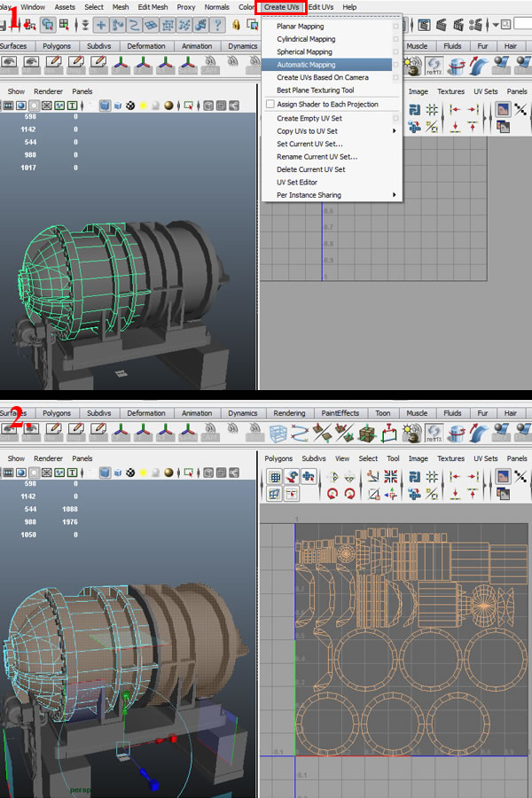Choose Delete Current UV Set

[x=311, y=169]
